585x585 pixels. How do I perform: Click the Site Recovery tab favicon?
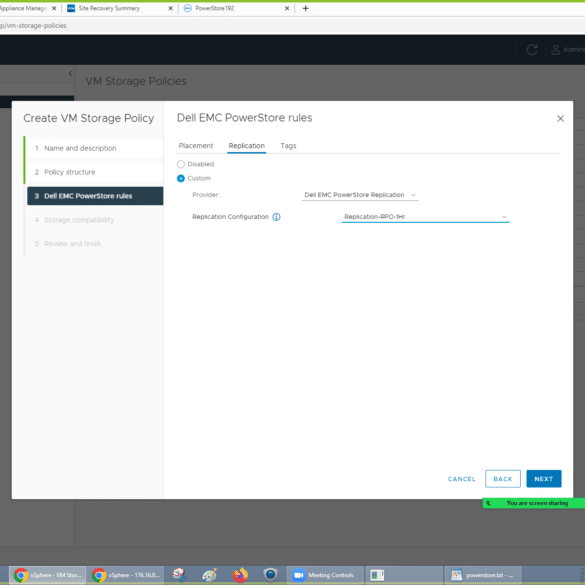71,8
